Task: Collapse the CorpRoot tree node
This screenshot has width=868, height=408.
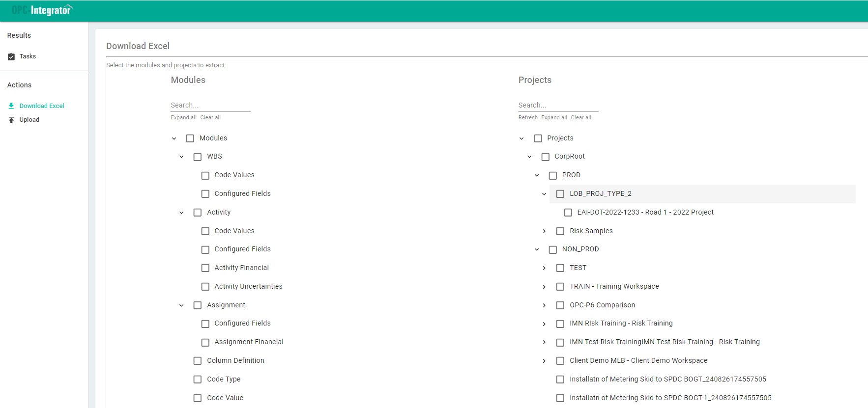Action: [529, 157]
